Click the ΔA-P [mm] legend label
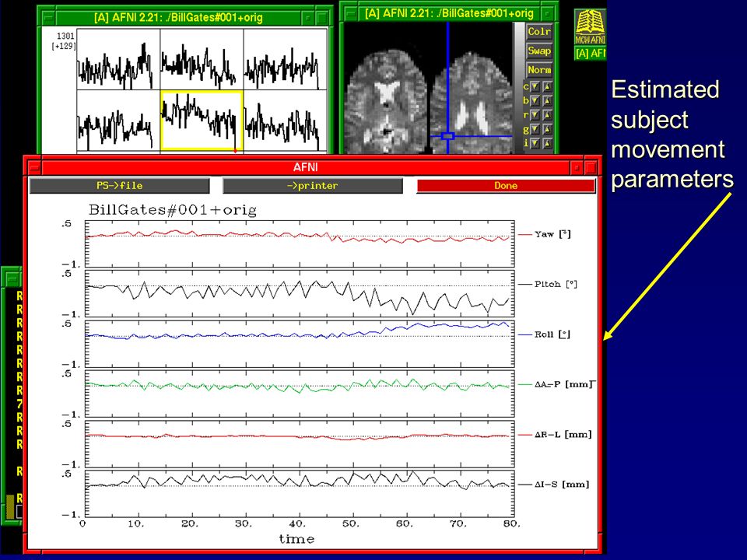 [x=564, y=384]
